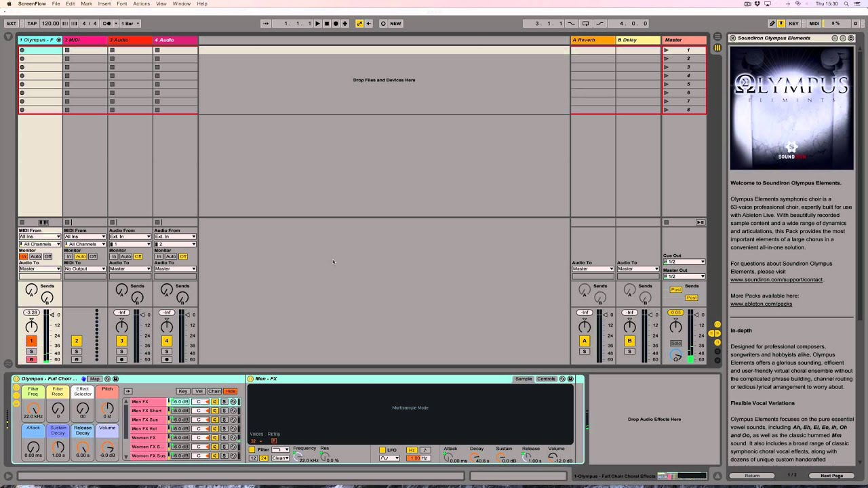Click the Men FX chain speaker activator
This screenshot has height=488, width=868.
(x=215, y=402)
